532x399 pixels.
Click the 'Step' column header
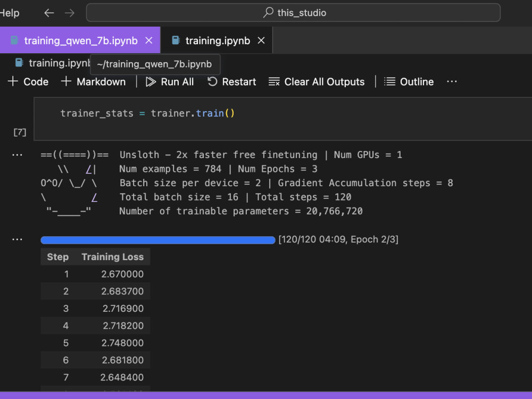[57, 257]
